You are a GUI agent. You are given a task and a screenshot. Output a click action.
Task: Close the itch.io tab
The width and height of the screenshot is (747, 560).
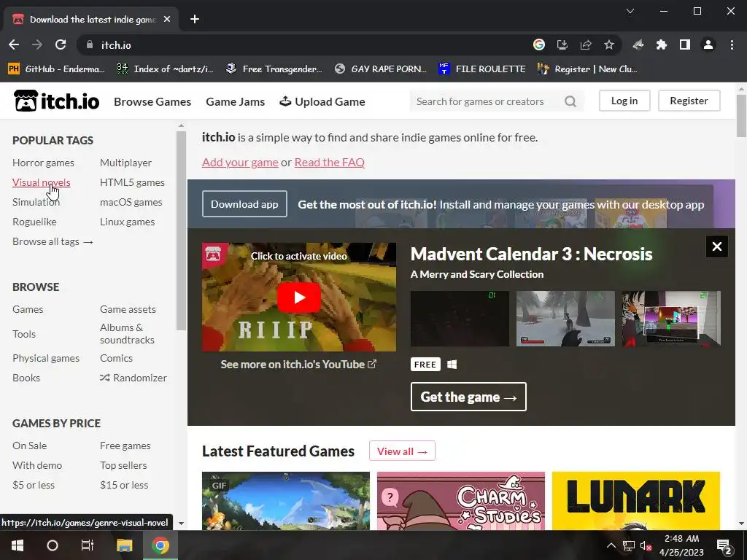[167, 19]
